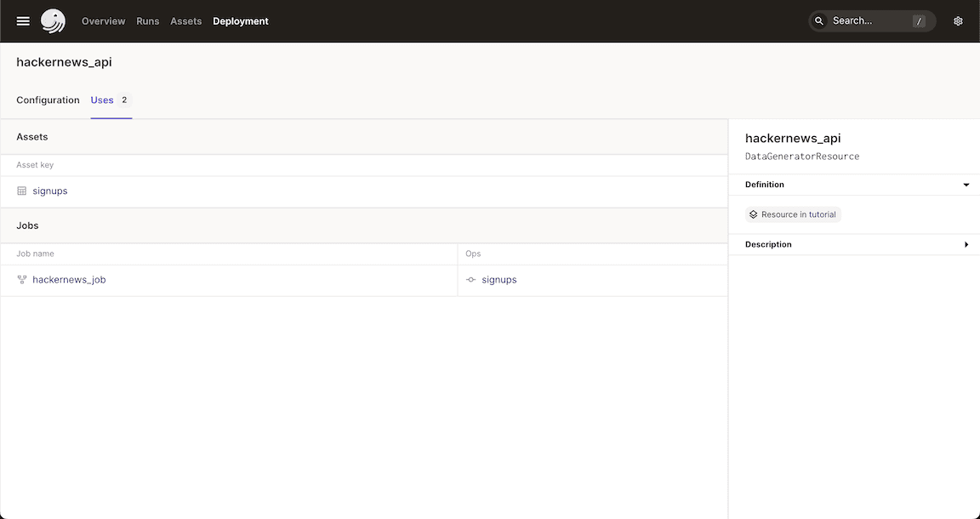
Task: Click the signups op link in the Jobs table
Action: click(499, 279)
